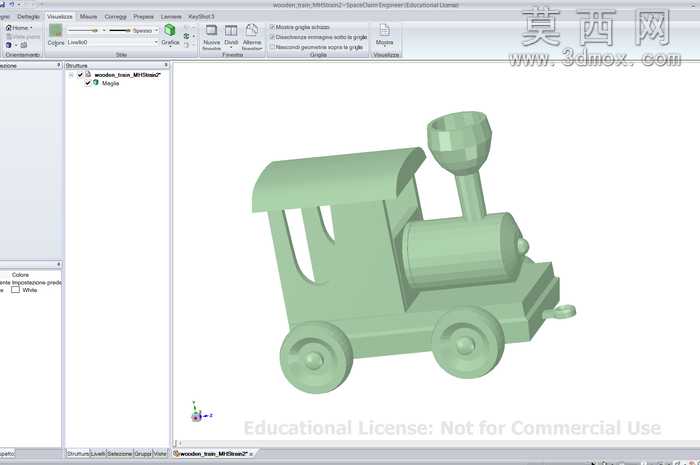Switch to the Lamiera ribbon tab

coord(171,17)
